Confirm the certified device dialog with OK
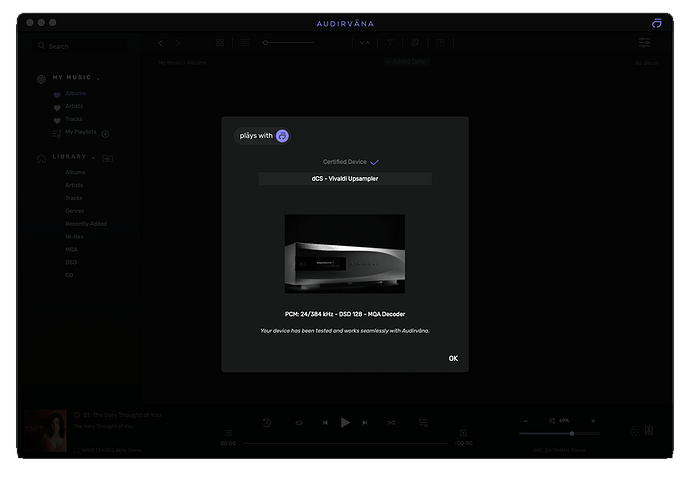690x479 pixels. [453, 358]
